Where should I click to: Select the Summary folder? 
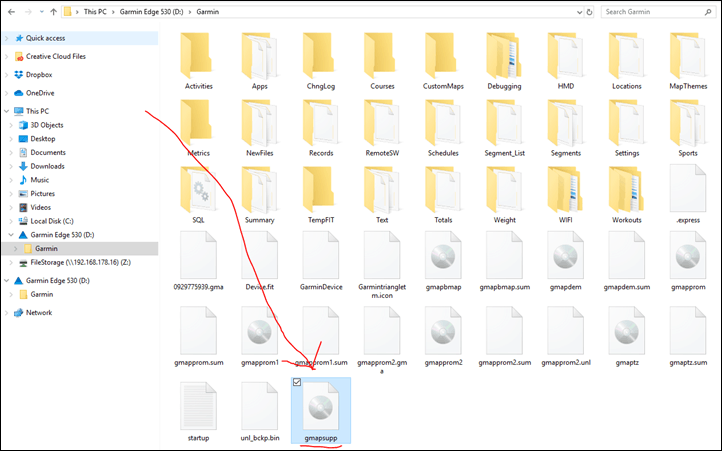tap(260, 194)
